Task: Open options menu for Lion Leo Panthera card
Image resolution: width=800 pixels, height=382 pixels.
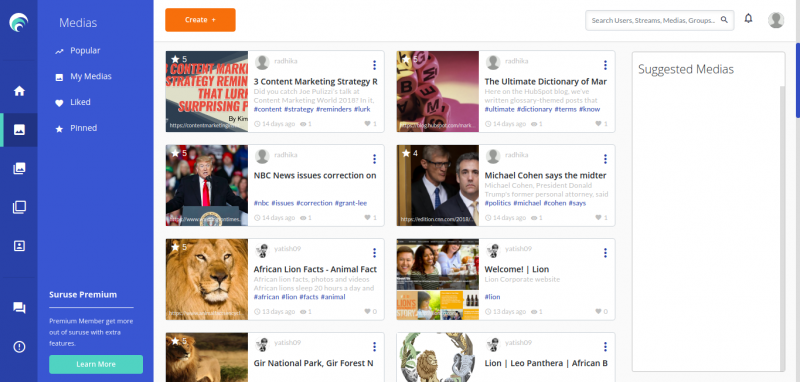Action: pyautogui.click(x=605, y=347)
